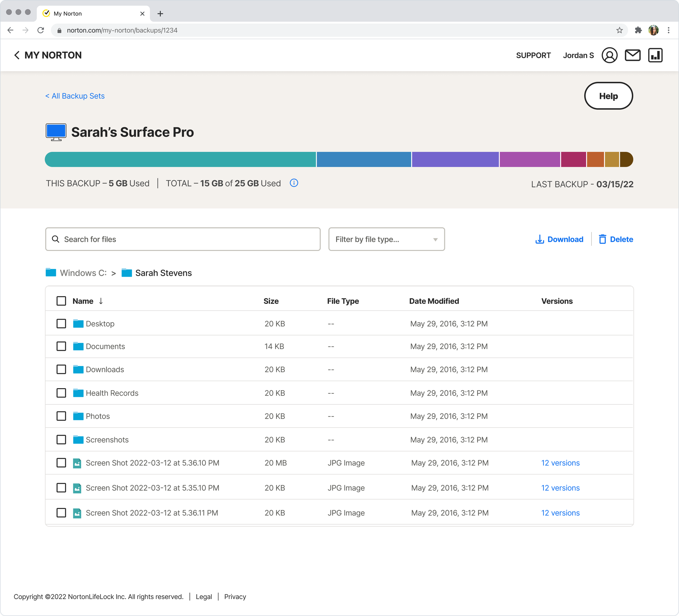Click the pink-purple segment of the storage bar

[x=530, y=159]
